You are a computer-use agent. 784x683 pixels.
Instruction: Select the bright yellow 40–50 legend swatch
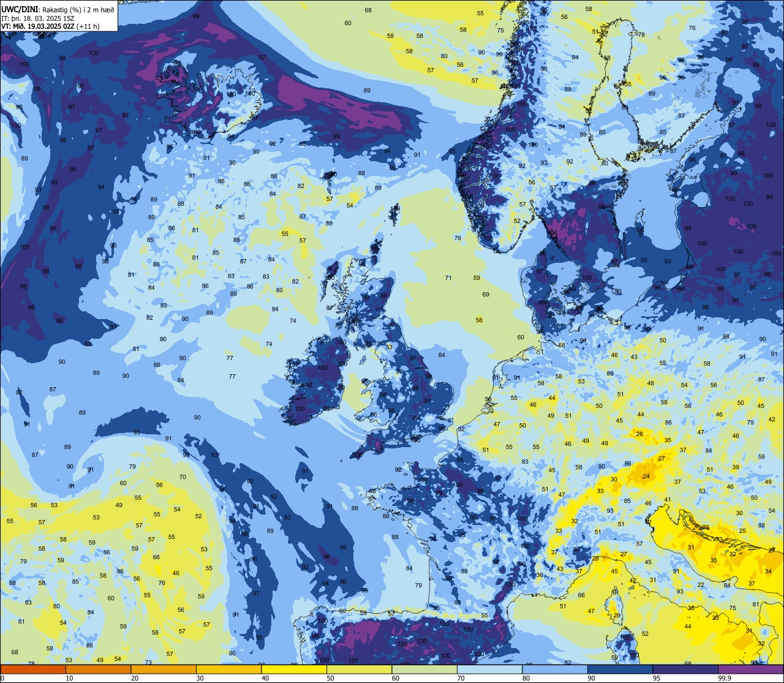point(294,670)
